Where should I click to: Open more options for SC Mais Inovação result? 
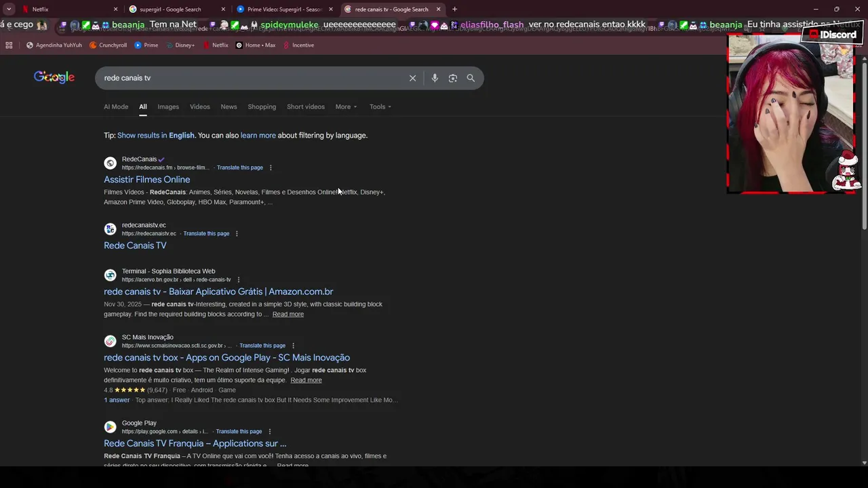point(293,346)
